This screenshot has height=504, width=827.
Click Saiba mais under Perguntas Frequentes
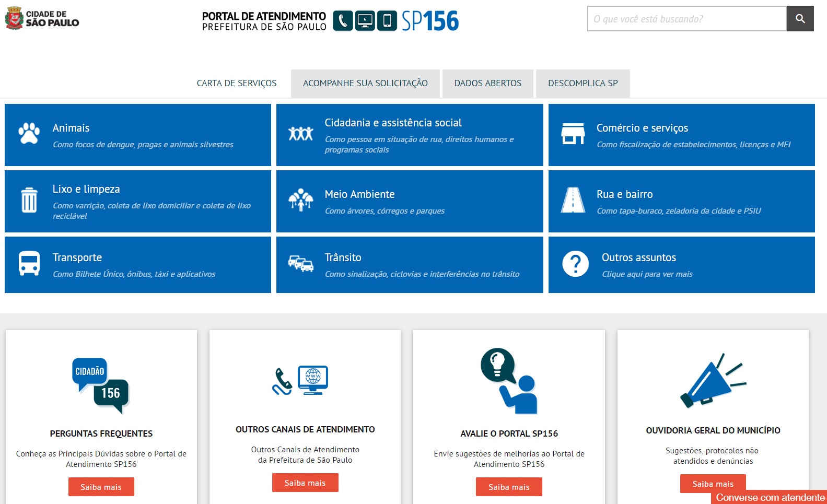click(x=101, y=487)
